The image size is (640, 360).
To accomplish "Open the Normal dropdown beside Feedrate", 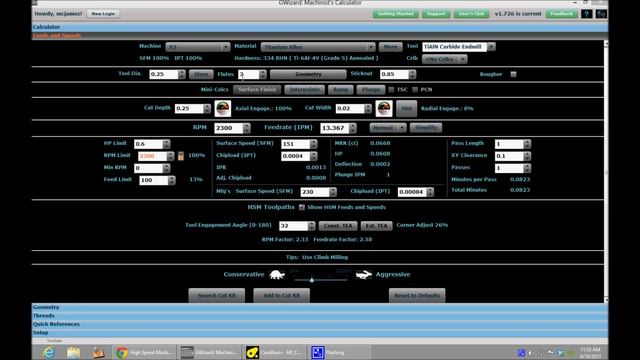I will click(388, 128).
